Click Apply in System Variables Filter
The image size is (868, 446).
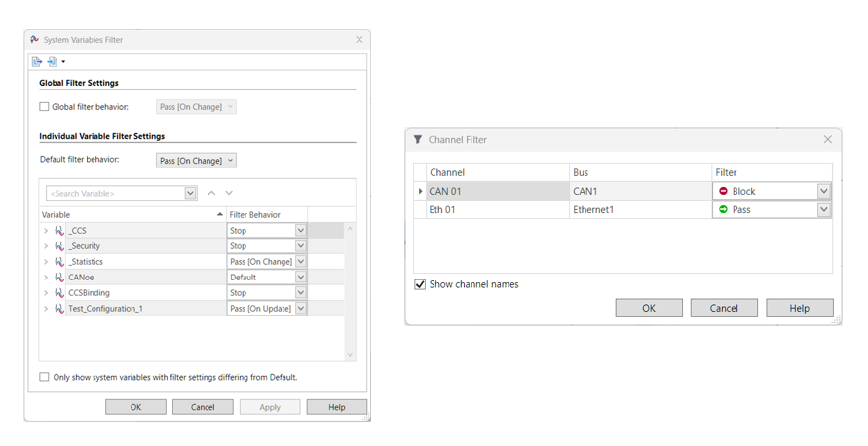tap(270, 407)
